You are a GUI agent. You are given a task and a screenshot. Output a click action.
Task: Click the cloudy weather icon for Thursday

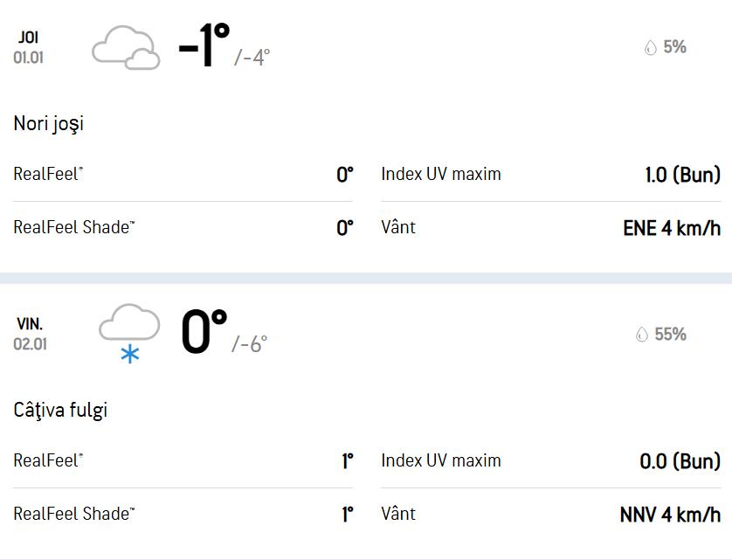pyautogui.click(x=126, y=48)
